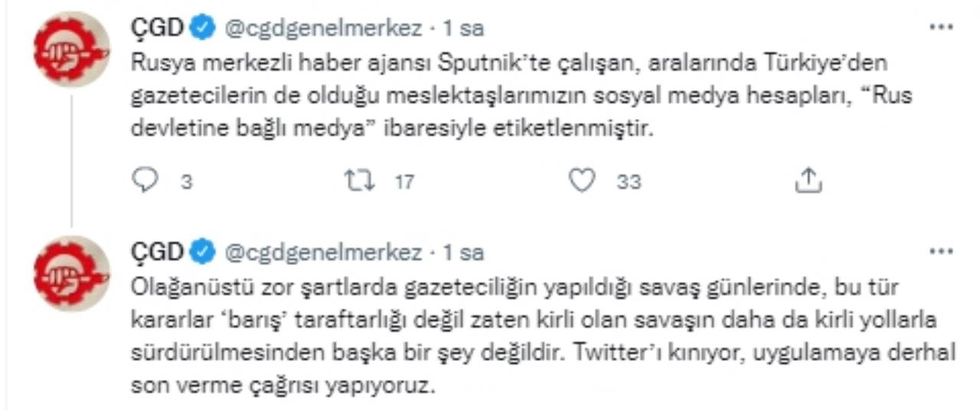Image resolution: width=980 pixels, height=410 pixels.
Task: Open the first tweet's three-dot more menu
Action: click(941, 28)
